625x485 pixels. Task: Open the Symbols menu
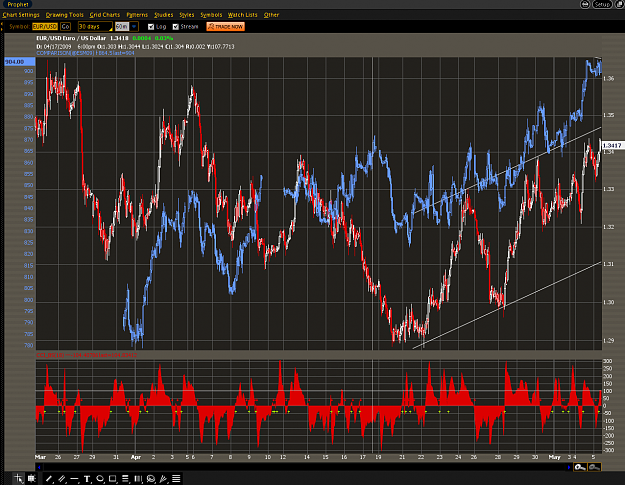coord(211,15)
